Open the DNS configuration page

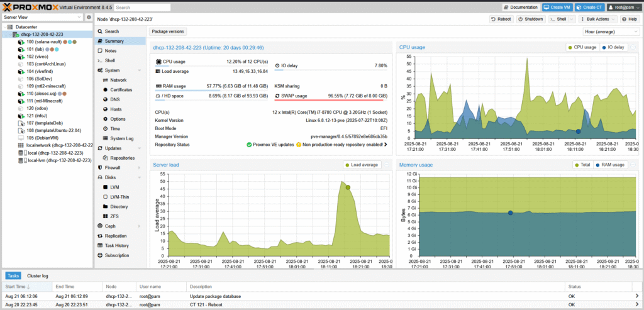(x=114, y=99)
